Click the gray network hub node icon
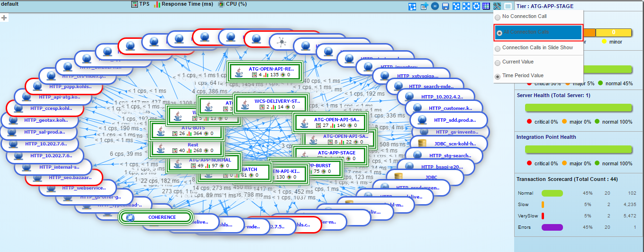The width and height of the screenshot is (644, 252). (x=281, y=42)
